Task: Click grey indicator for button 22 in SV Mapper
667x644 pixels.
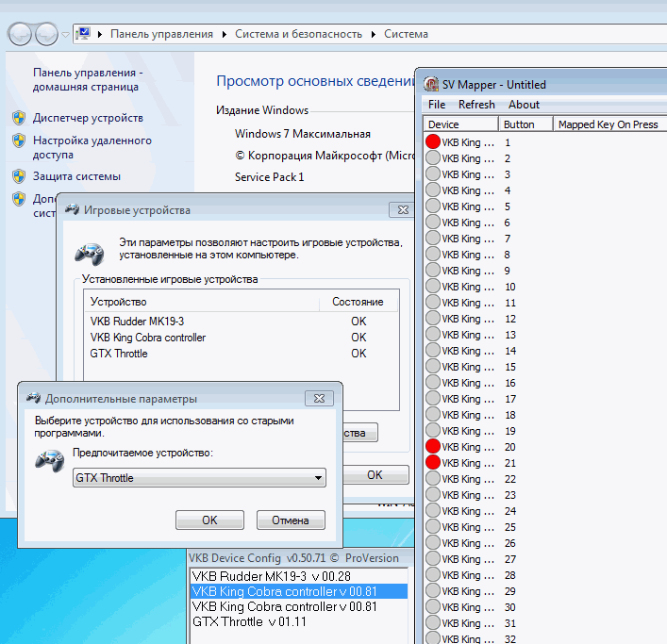Action: pyautogui.click(x=433, y=478)
